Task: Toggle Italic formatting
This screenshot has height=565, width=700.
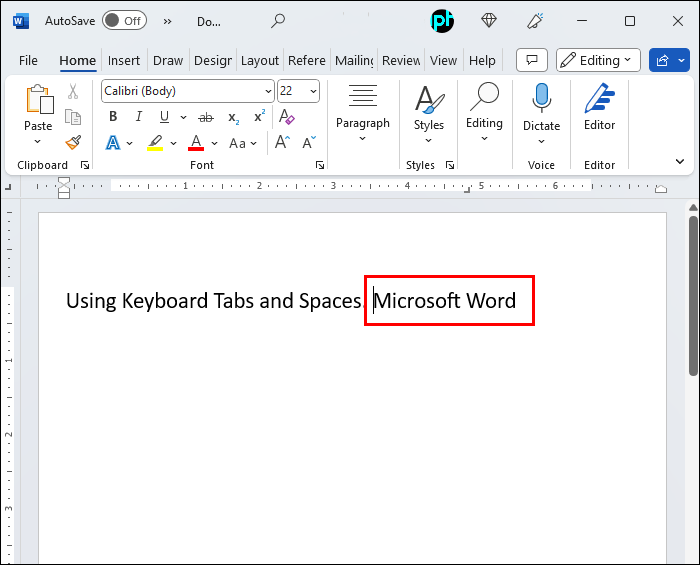Action: coord(139,116)
